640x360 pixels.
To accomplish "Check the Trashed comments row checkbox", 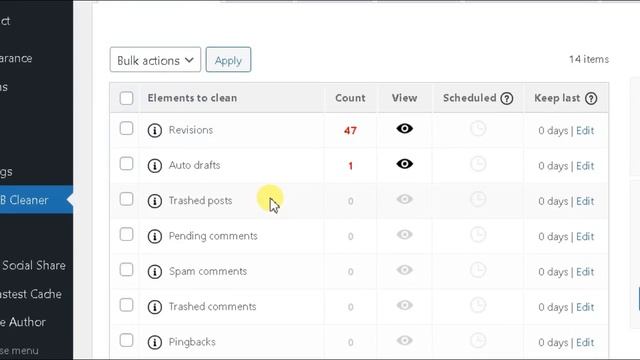I will [x=127, y=305].
